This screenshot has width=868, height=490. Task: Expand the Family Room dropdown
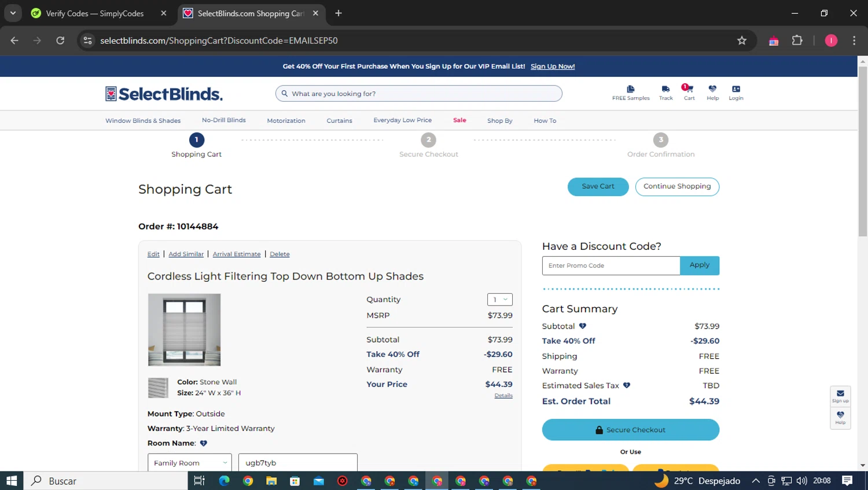[190, 463]
